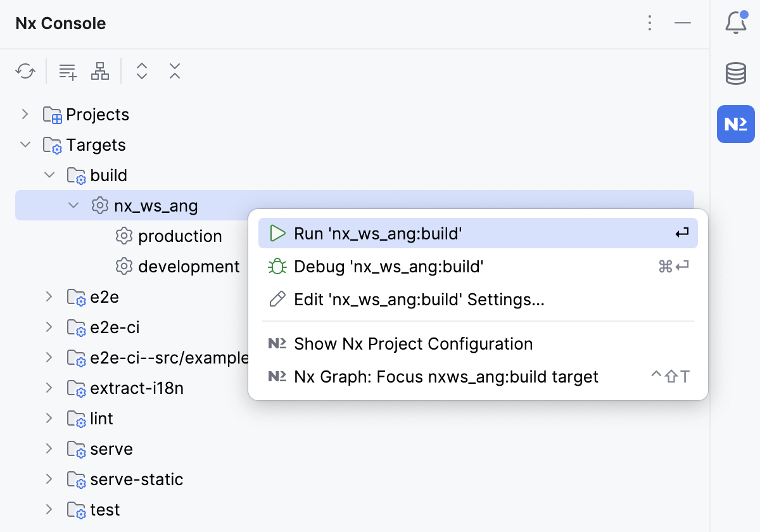
Task: Select the Nx Console sidebar icon
Action: (x=735, y=124)
